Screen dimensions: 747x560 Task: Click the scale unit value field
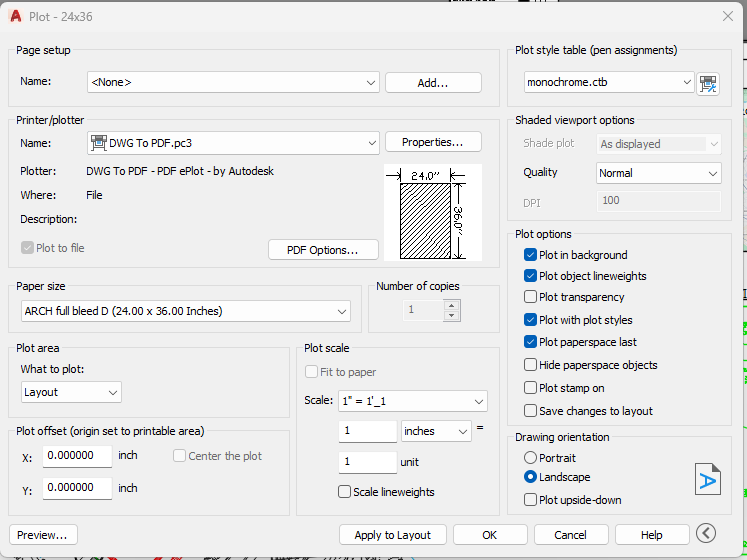[x=367, y=462]
